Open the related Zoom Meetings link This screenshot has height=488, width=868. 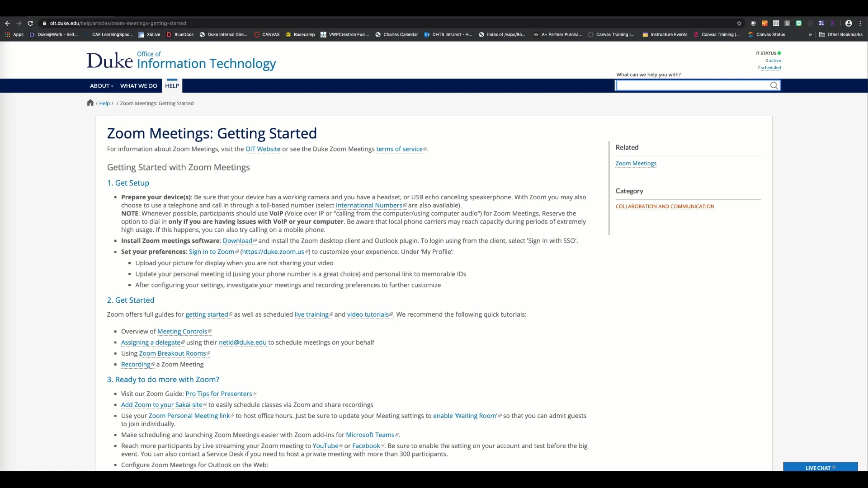636,164
